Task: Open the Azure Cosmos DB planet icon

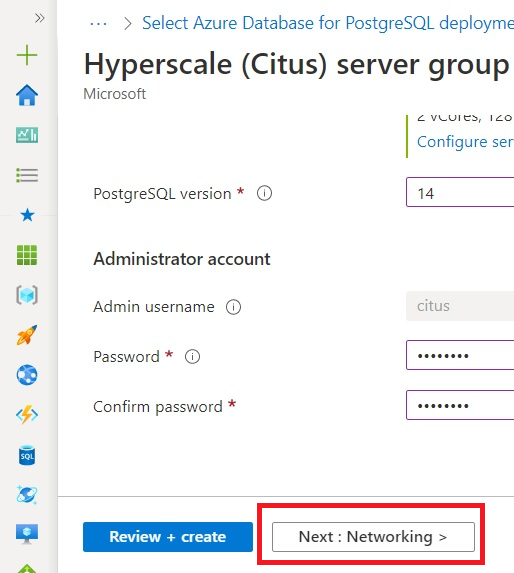Action: [27, 495]
